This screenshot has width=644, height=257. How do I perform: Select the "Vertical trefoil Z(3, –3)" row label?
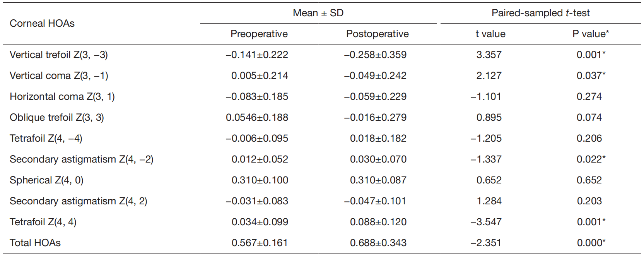point(59,55)
